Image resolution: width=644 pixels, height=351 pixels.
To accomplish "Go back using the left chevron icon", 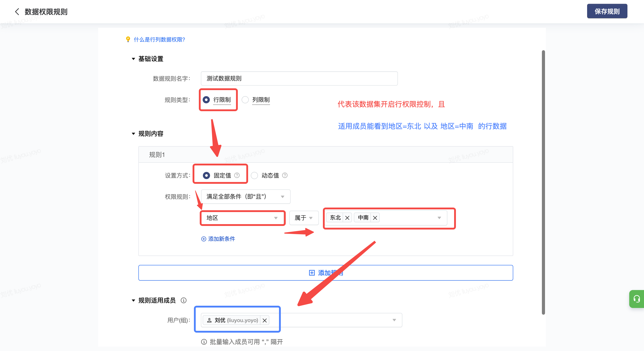I will pyautogui.click(x=17, y=12).
